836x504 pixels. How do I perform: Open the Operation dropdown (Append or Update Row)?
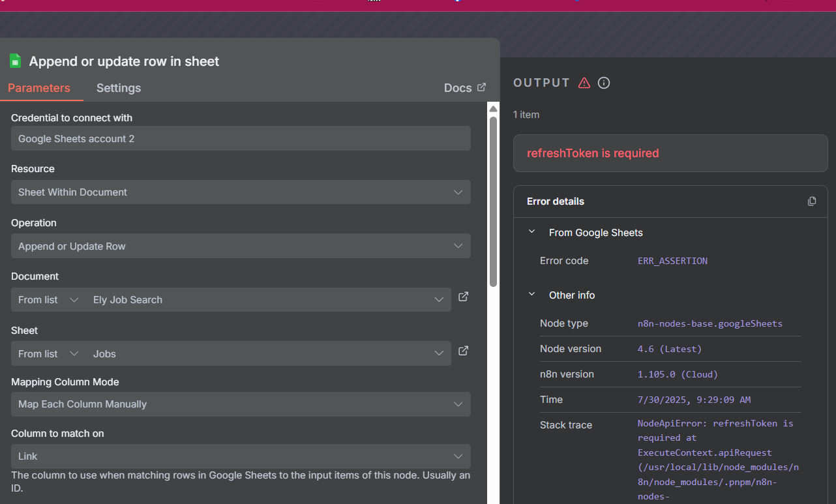coord(241,246)
